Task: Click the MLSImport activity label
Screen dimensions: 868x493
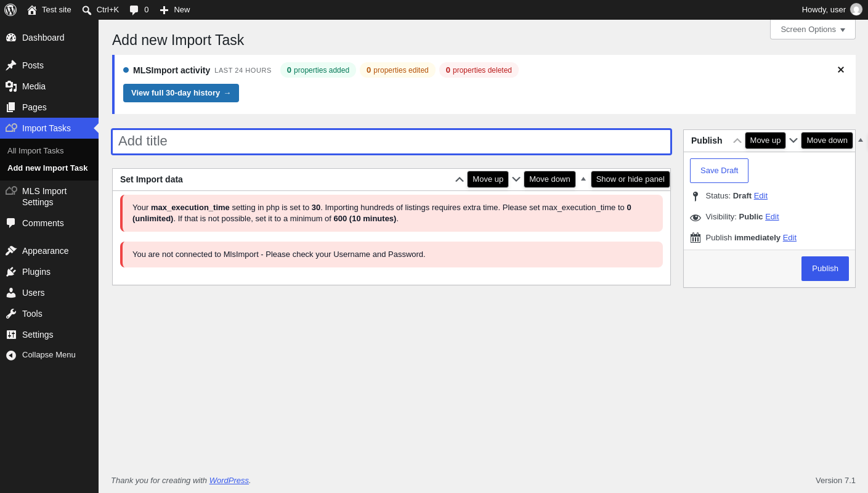Action: point(171,70)
